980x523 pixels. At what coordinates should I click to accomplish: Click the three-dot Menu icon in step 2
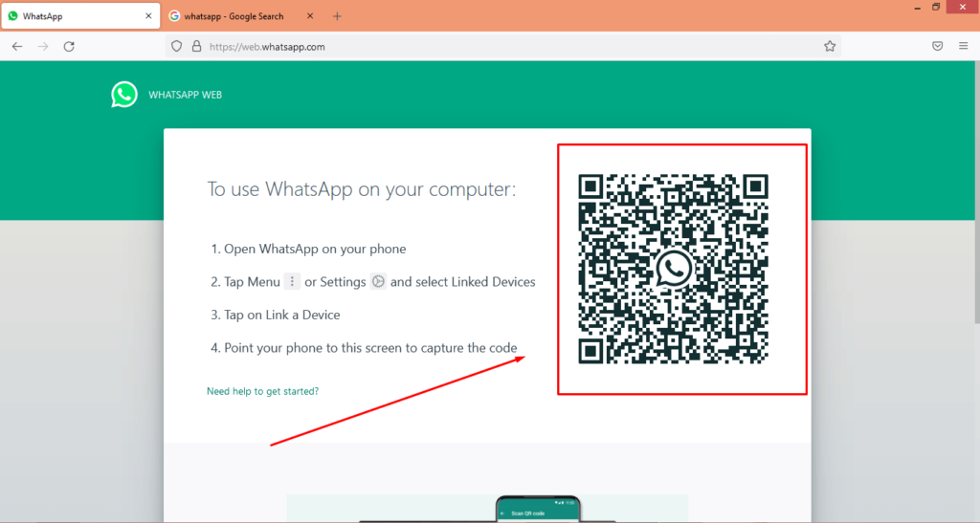click(292, 281)
